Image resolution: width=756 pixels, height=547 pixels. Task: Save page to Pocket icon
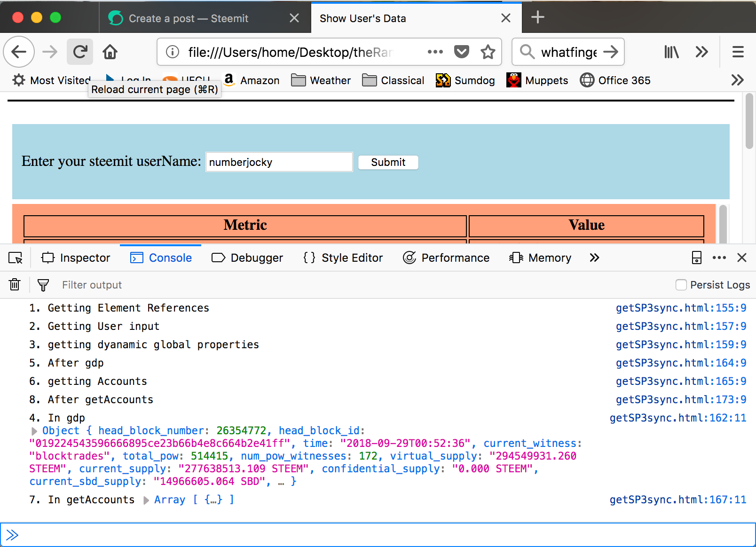click(461, 52)
